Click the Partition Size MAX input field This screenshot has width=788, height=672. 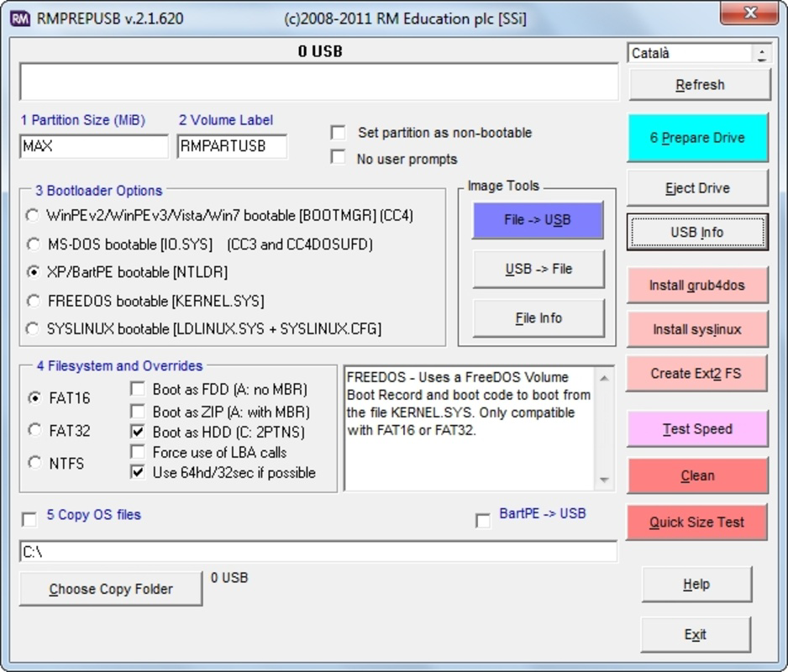(94, 146)
